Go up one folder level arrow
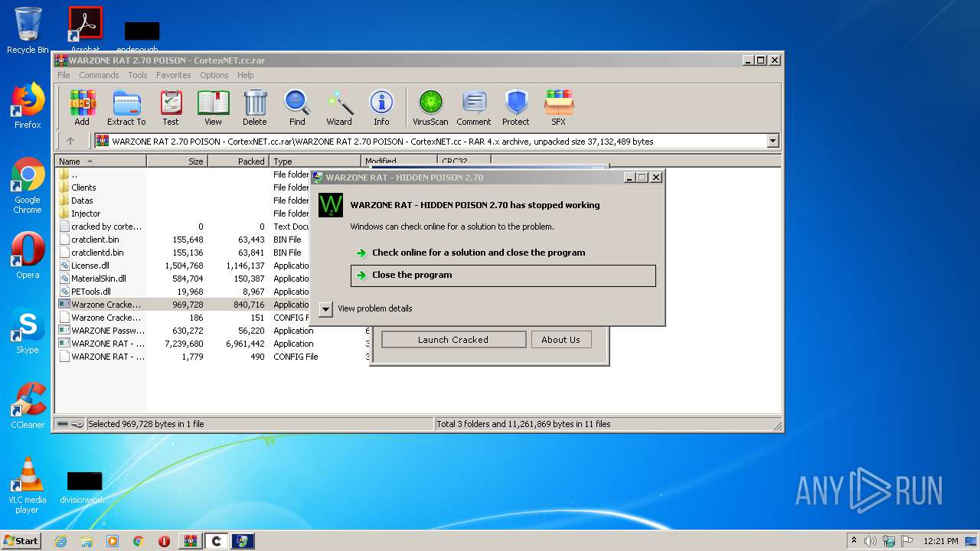Viewport: 980px width, 551px height. (x=70, y=141)
